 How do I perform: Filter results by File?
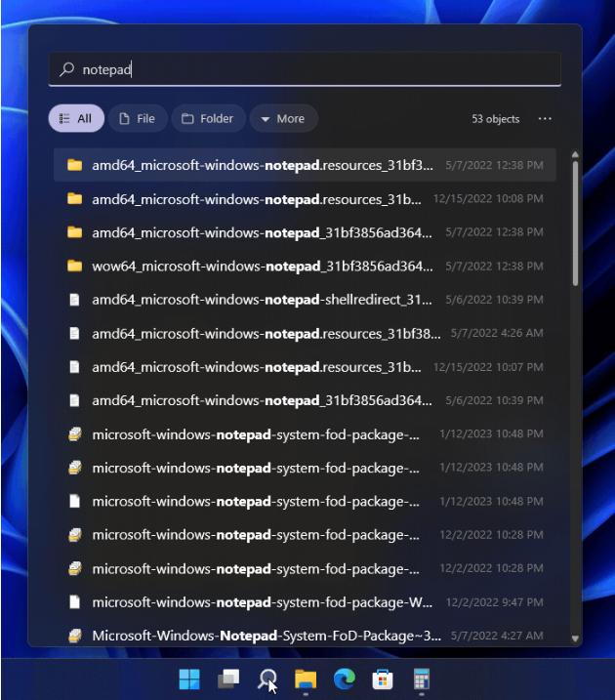[138, 118]
